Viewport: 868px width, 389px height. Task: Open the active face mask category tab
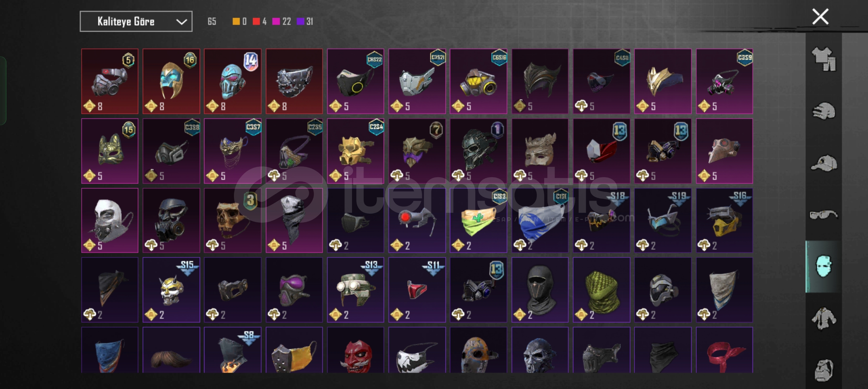pos(823,267)
